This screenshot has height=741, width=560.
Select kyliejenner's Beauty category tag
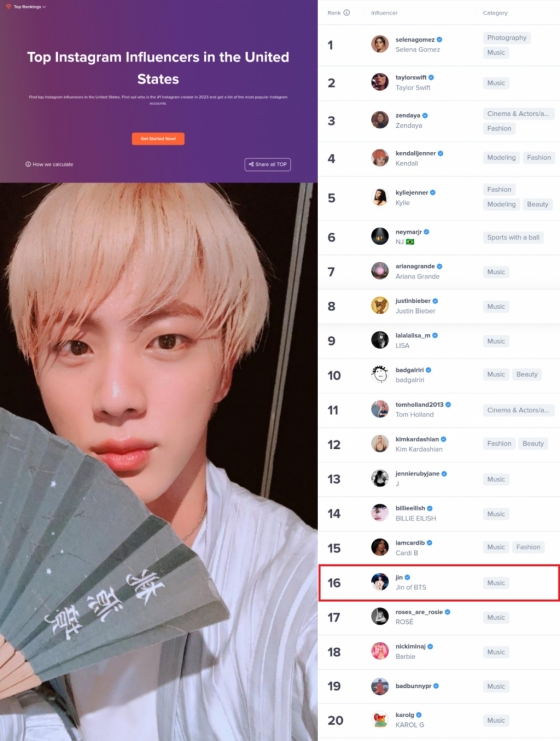point(537,204)
